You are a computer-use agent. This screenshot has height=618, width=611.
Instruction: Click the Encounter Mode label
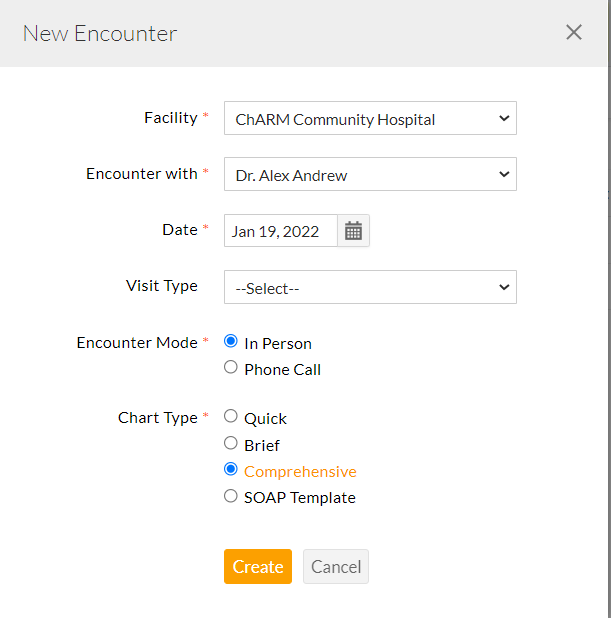pyautogui.click(x=137, y=342)
